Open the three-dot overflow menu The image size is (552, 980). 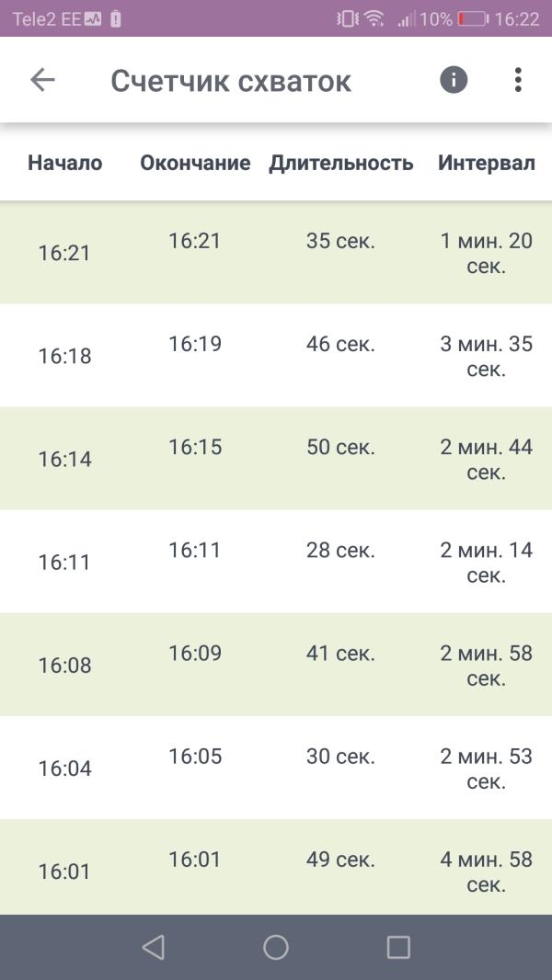pyautogui.click(x=518, y=80)
